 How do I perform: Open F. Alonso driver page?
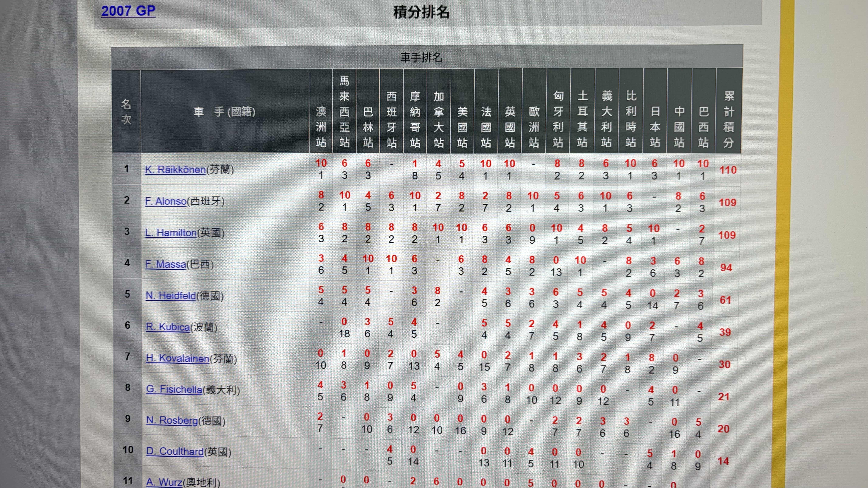(x=166, y=201)
